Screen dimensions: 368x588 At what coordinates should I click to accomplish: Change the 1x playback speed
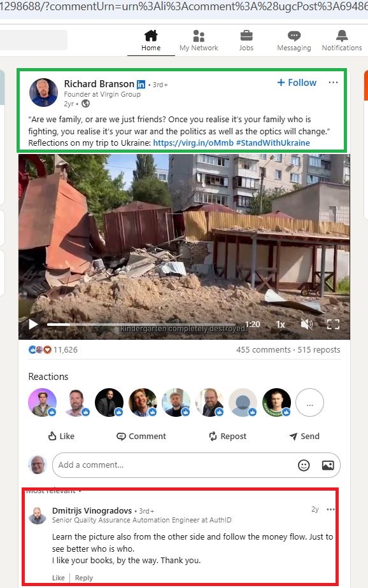pyautogui.click(x=281, y=325)
